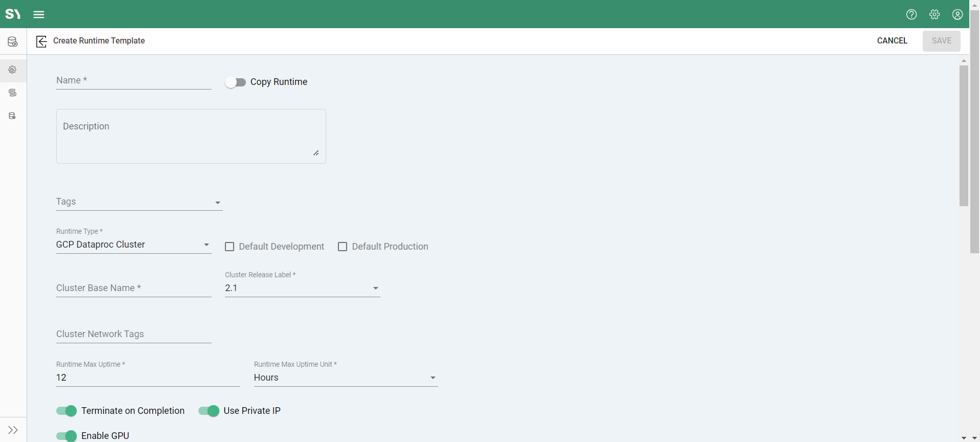
Task: Click the CANCEL button
Action: coord(892,41)
